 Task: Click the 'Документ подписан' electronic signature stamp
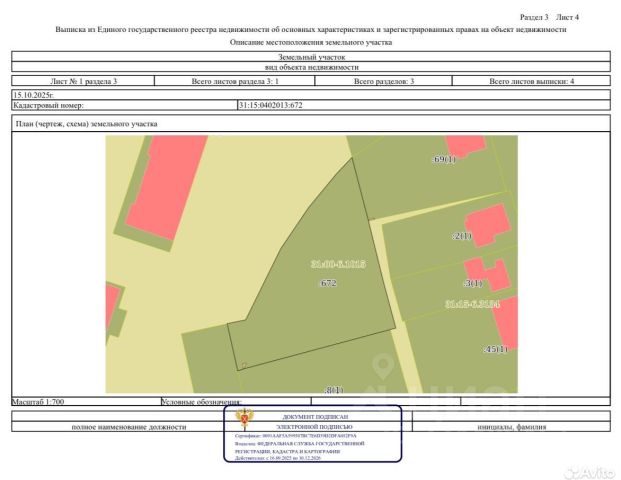pyautogui.click(x=313, y=434)
